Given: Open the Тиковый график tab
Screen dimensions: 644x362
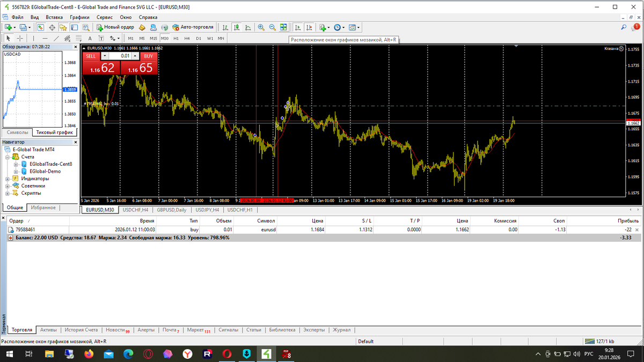Looking at the screenshot, I should [x=54, y=132].
